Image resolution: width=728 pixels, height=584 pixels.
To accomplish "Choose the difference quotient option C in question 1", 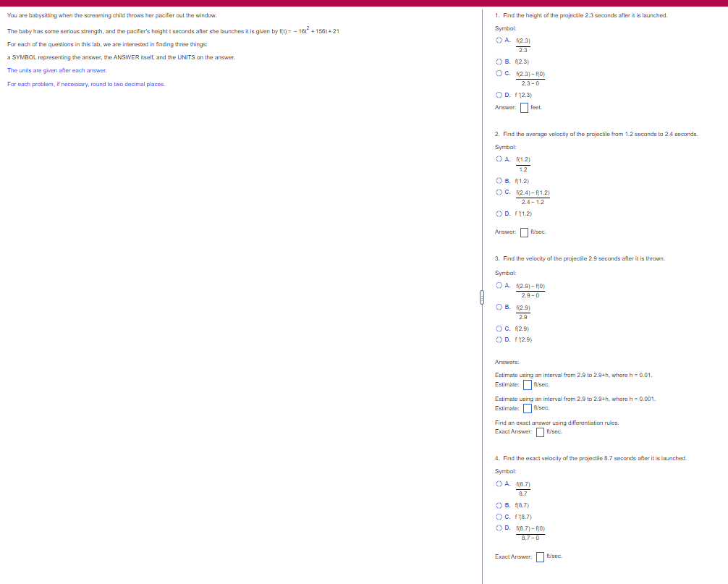I will click(x=498, y=74).
